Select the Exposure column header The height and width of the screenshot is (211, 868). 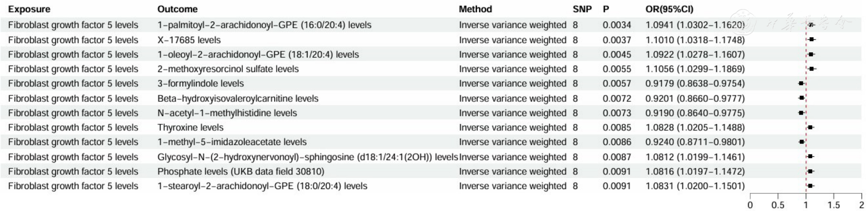(29, 9)
